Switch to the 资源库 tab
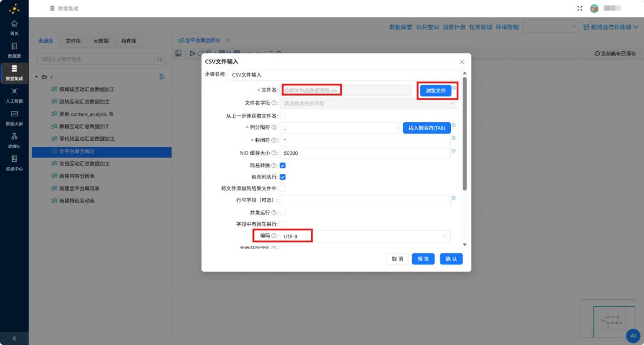644x345 pixels. (46, 41)
